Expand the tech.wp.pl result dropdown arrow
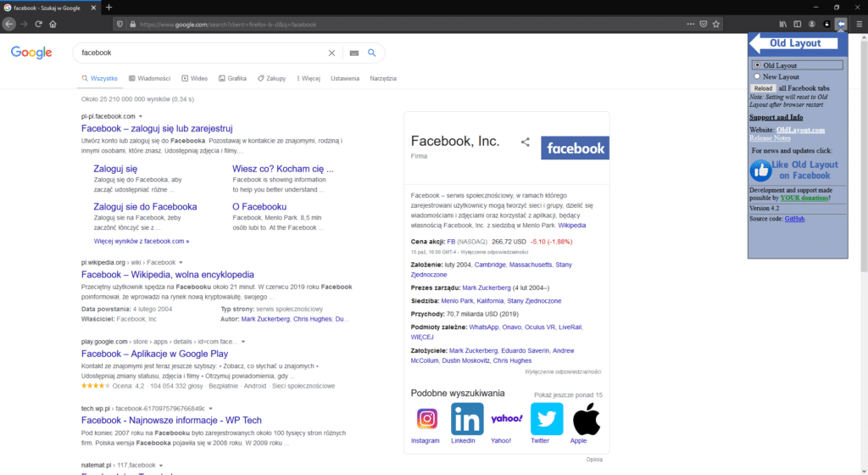The image size is (868, 475). [210, 409]
